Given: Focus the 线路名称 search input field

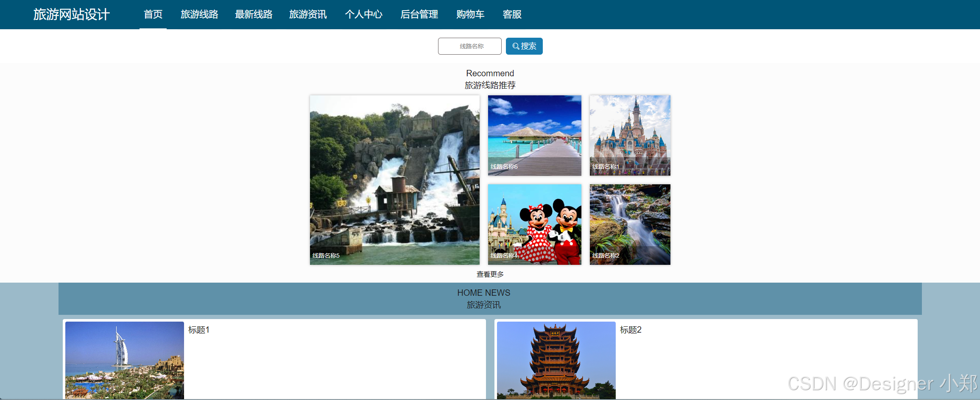Looking at the screenshot, I should coord(470,46).
